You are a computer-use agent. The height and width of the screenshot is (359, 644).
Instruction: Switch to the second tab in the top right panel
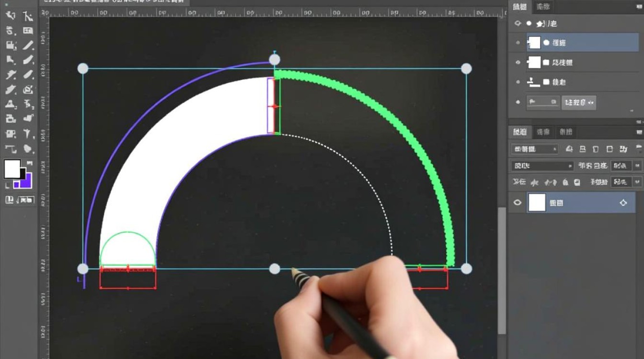point(543,7)
